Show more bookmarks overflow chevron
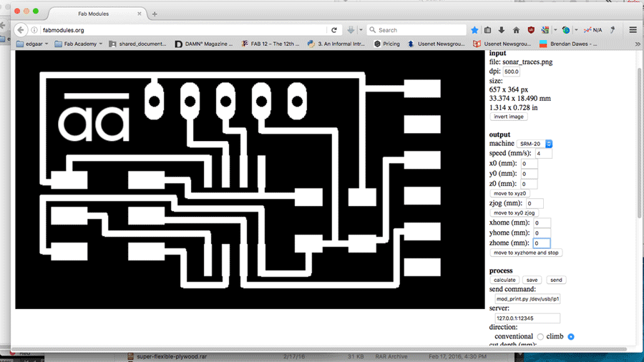The image size is (644, 362). point(638,44)
